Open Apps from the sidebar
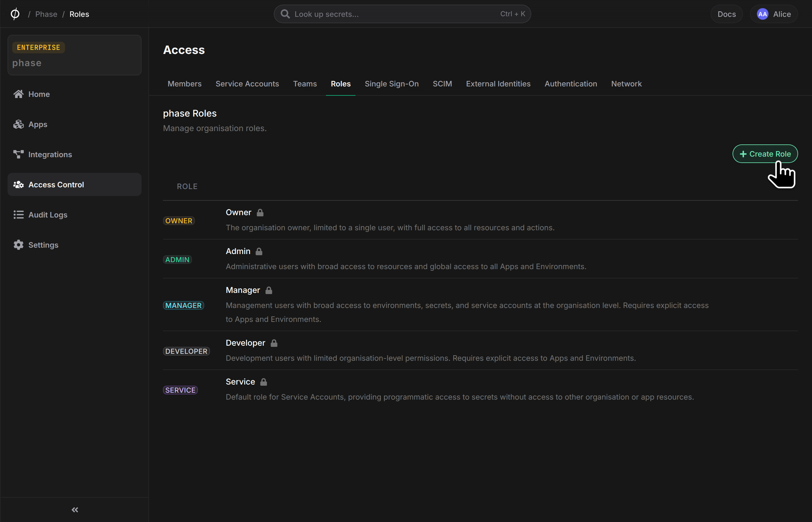812x522 pixels. pyautogui.click(x=74, y=124)
